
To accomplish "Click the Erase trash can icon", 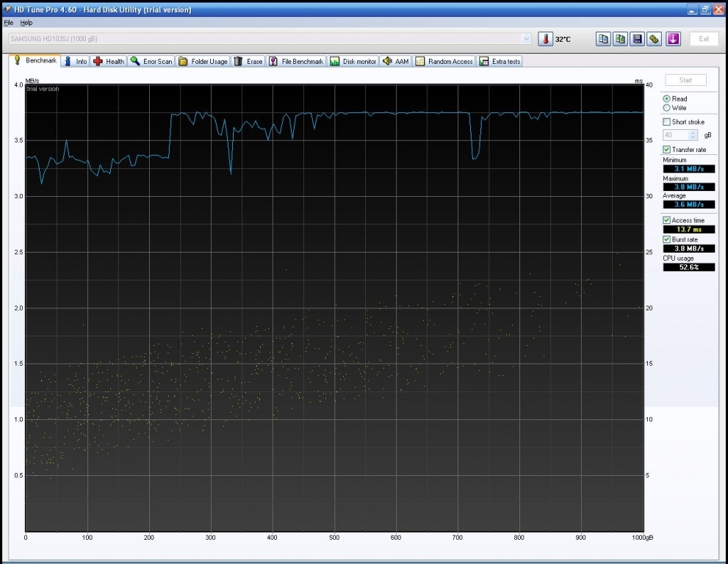I will tap(238, 61).
